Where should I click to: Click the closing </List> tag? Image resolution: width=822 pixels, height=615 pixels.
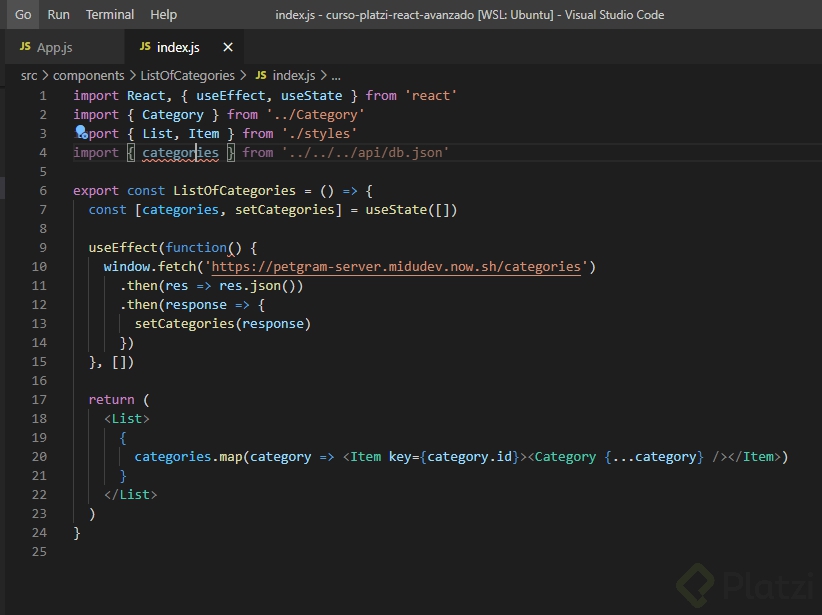[x=131, y=494]
